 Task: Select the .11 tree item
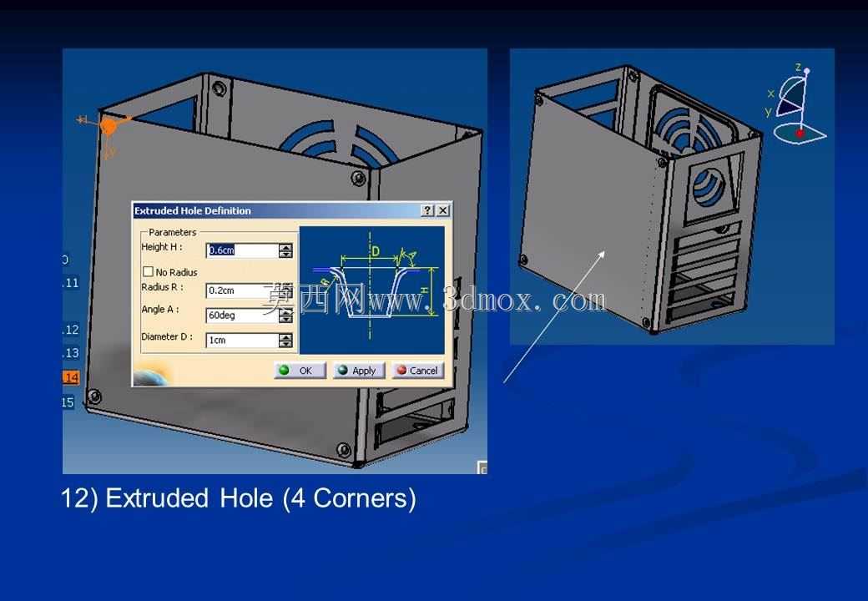point(71,283)
